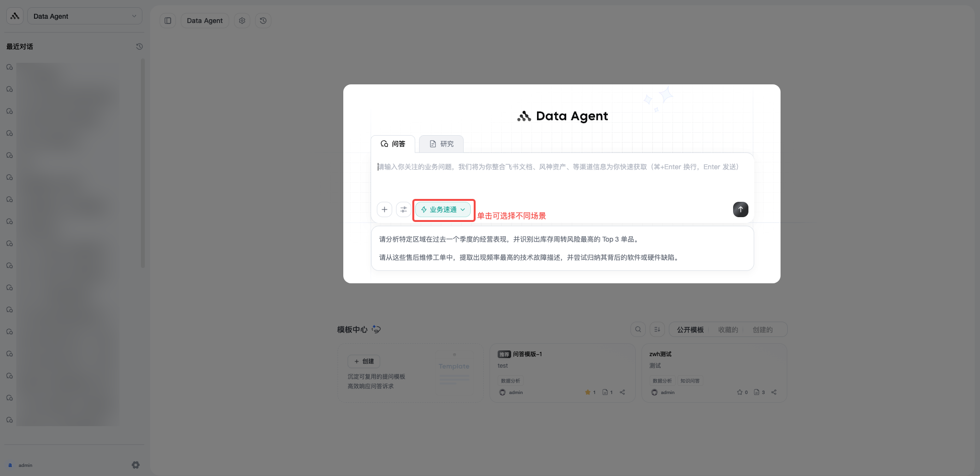Choose the suggestion about 售后维修工单
980x476 pixels.
pos(530,257)
